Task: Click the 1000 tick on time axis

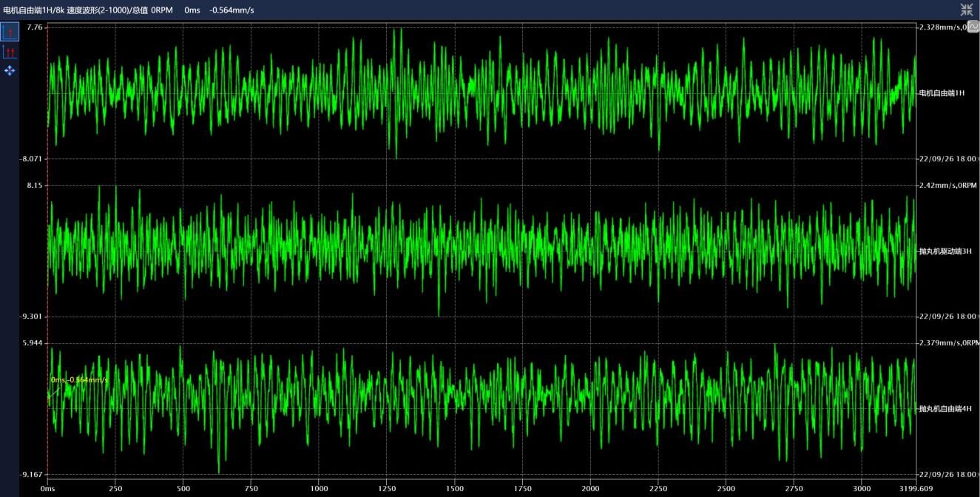Action: click(320, 489)
